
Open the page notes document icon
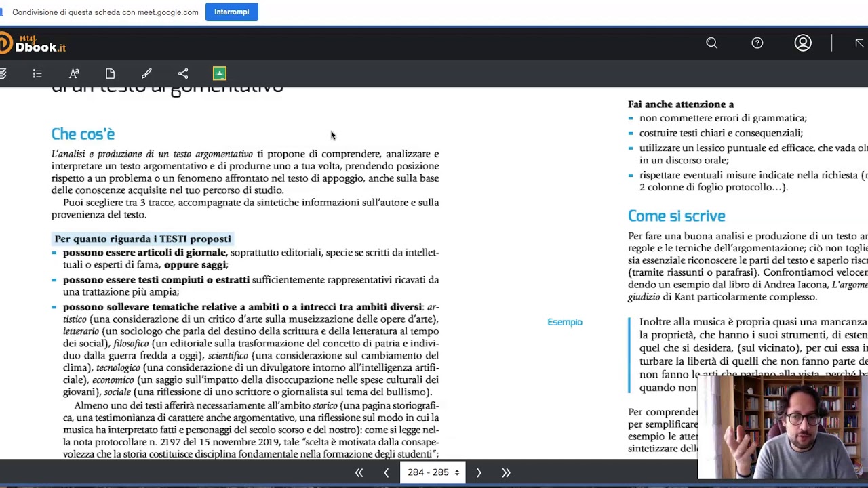[111, 73]
